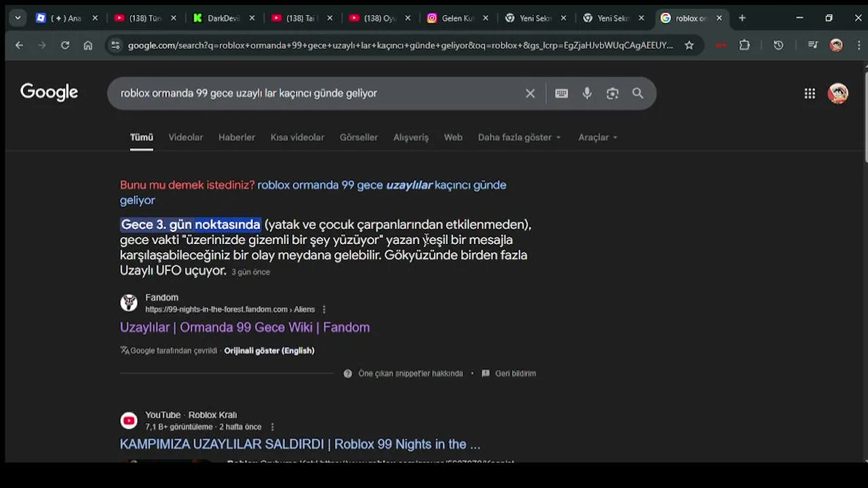The height and width of the screenshot is (488, 868).
Task: Open the media control toolbar icon
Action: pyautogui.click(x=812, y=45)
